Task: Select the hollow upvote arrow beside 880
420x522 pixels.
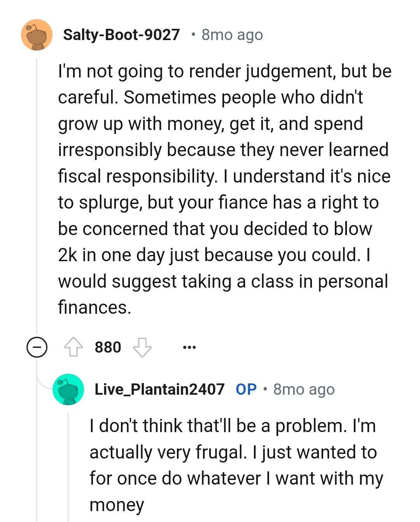Action: 74,347
